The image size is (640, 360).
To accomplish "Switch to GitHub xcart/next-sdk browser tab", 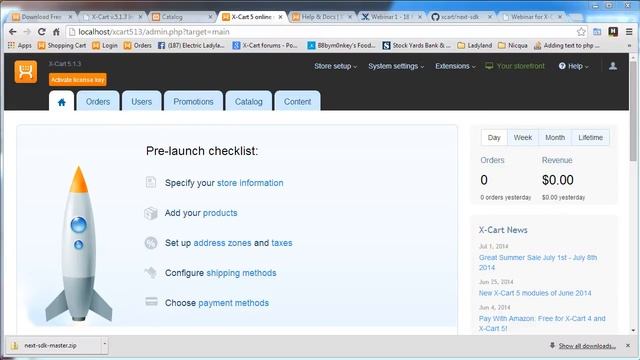I will pos(461,17).
